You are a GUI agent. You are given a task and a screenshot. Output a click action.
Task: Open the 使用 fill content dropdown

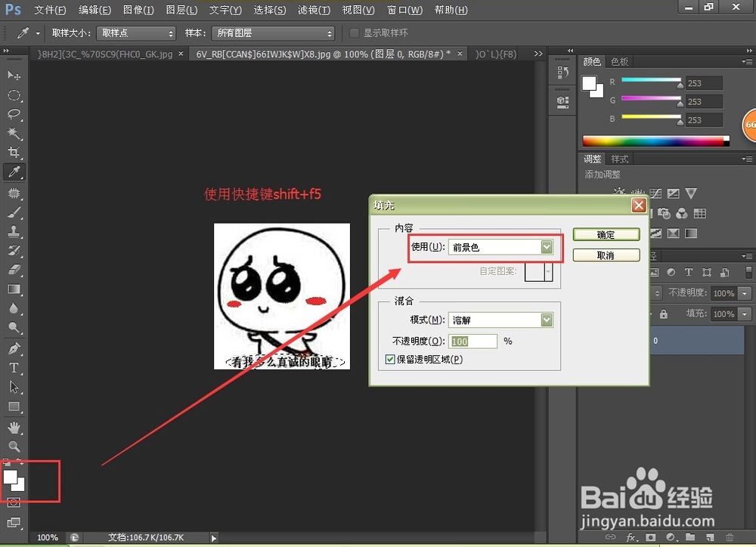(546, 247)
